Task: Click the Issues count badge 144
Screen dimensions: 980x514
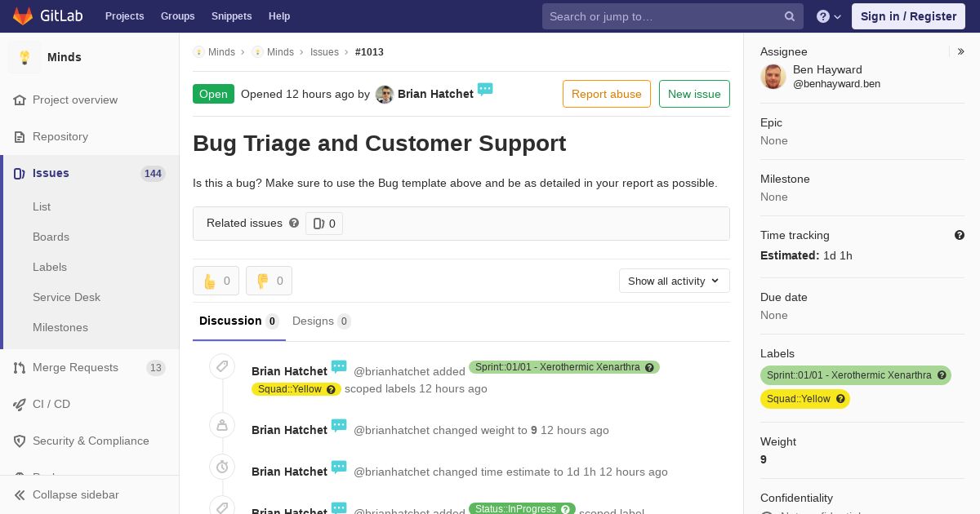Action: point(153,173)
